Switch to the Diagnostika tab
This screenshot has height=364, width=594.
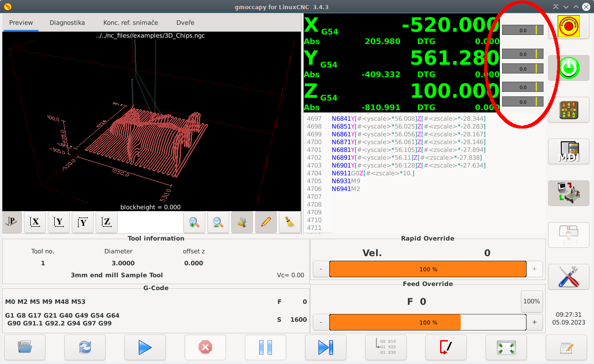click(x=67, y=22)
